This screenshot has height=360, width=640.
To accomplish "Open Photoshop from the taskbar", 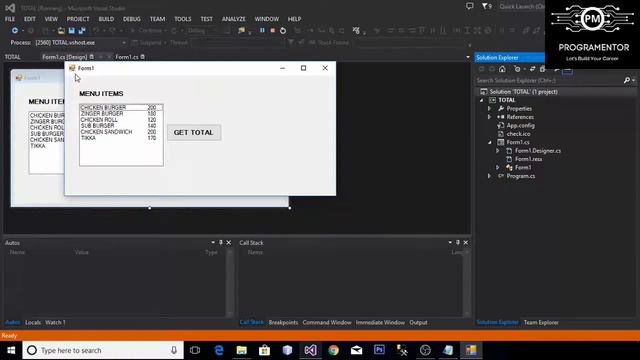I will 379,350.
